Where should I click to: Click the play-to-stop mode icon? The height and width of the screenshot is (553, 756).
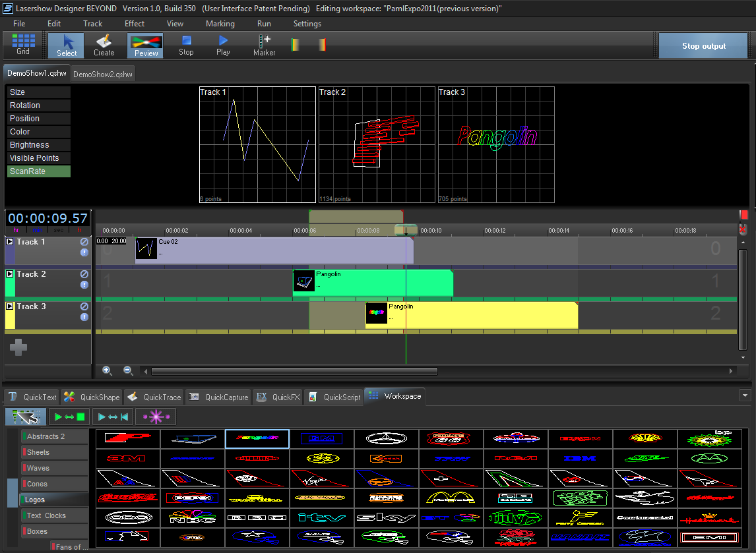69,417
